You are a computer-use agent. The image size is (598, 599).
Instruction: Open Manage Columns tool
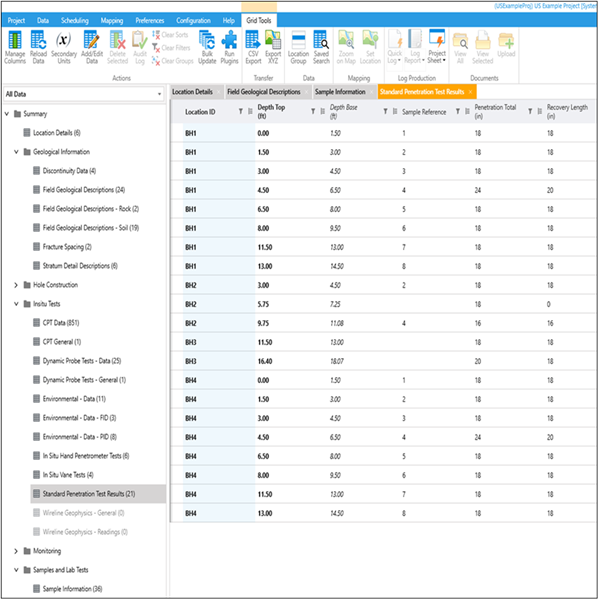point(15,47)
